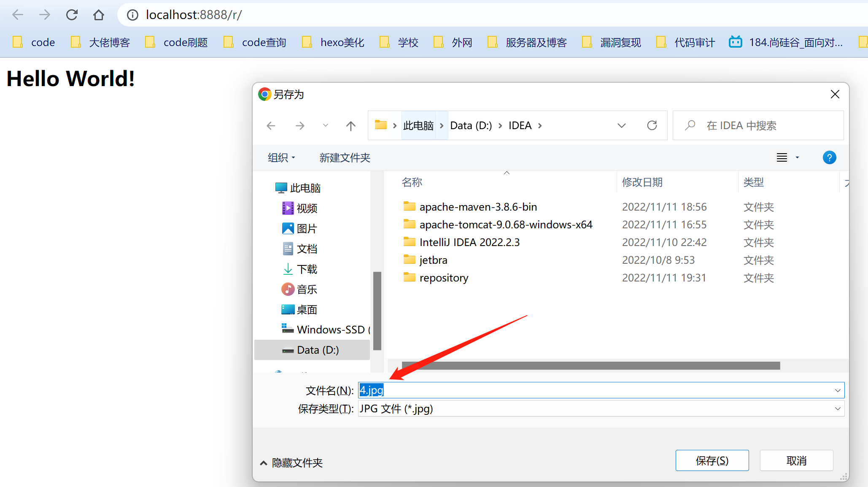
Task: Click 新建文件夹 button
Action: [x=345, y=158]
